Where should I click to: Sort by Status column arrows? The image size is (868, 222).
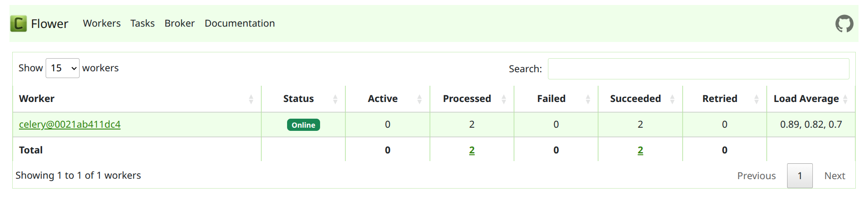[x=335, y=99]
